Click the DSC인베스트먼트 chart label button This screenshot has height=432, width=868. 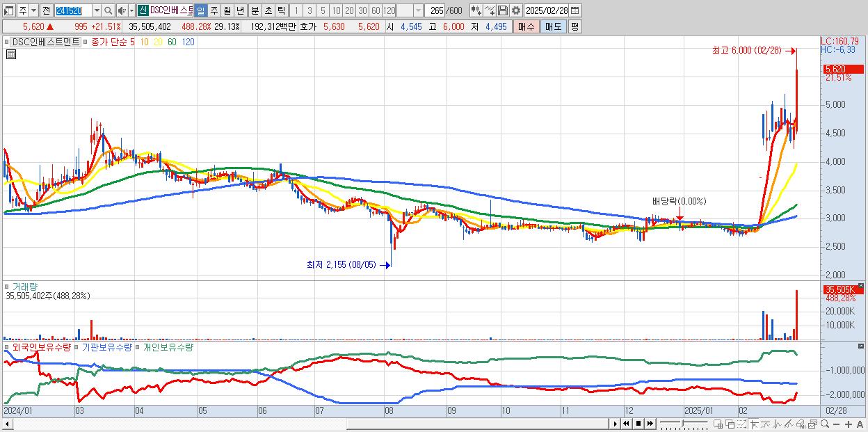46,42
